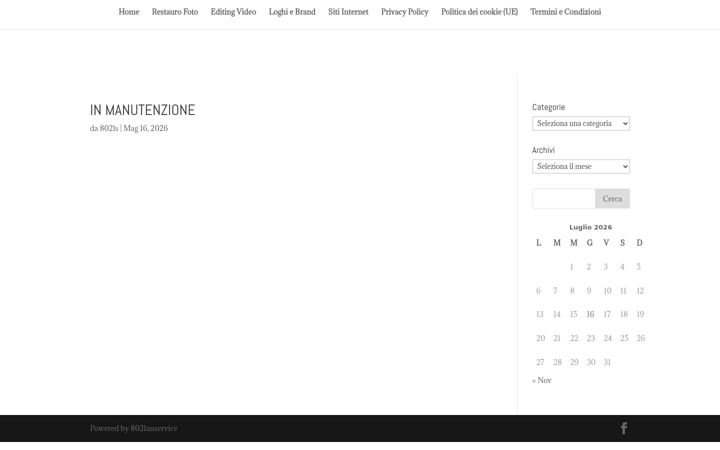The image size is (720, 450).
Task: Open Politica dei cookie (UE)
Action: pos(479,12)
